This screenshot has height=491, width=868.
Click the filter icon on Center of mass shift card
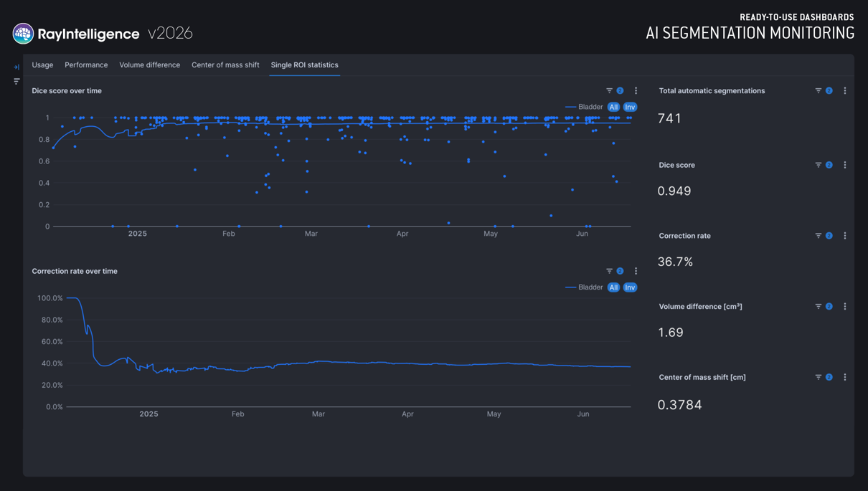click(818, 377)
